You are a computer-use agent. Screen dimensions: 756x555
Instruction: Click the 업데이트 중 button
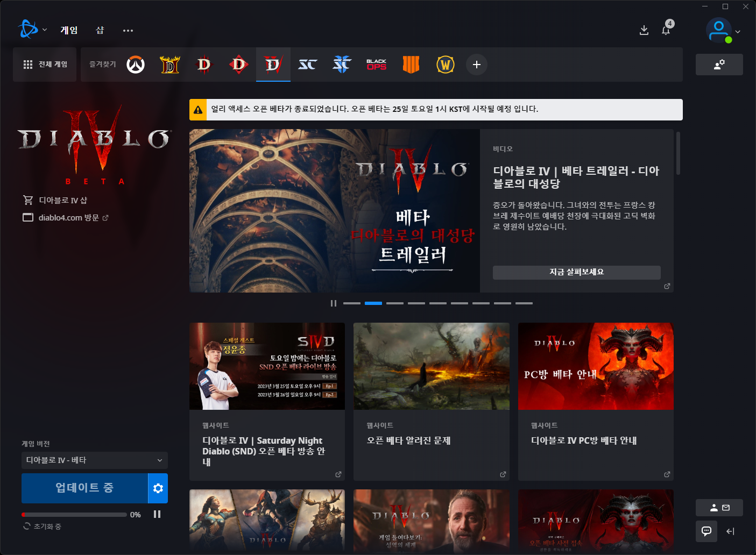tap(84, 488)
